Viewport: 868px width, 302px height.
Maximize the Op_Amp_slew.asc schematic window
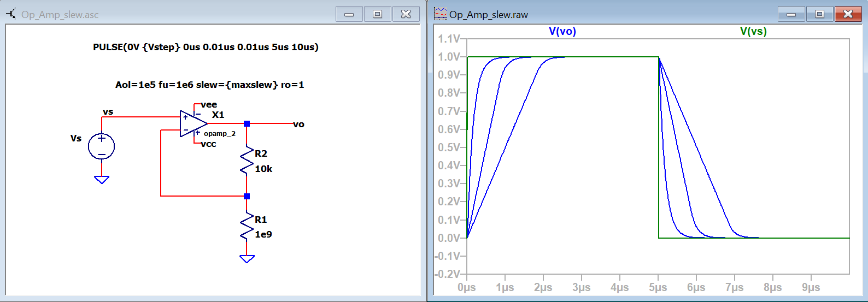[377, 14]
